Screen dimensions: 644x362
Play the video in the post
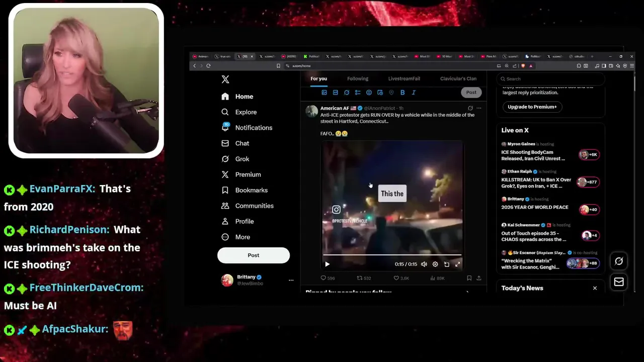(327, 264)
